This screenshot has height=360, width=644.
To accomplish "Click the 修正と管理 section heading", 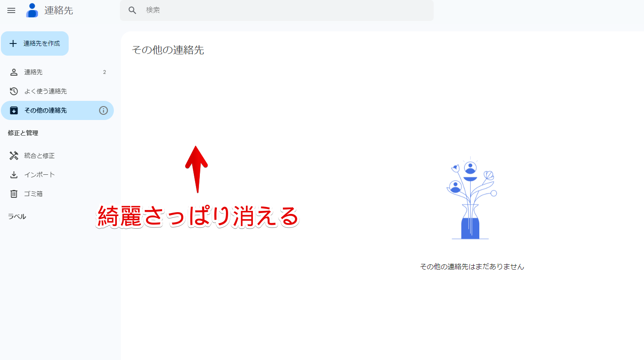I will click(x=23, y=133).
